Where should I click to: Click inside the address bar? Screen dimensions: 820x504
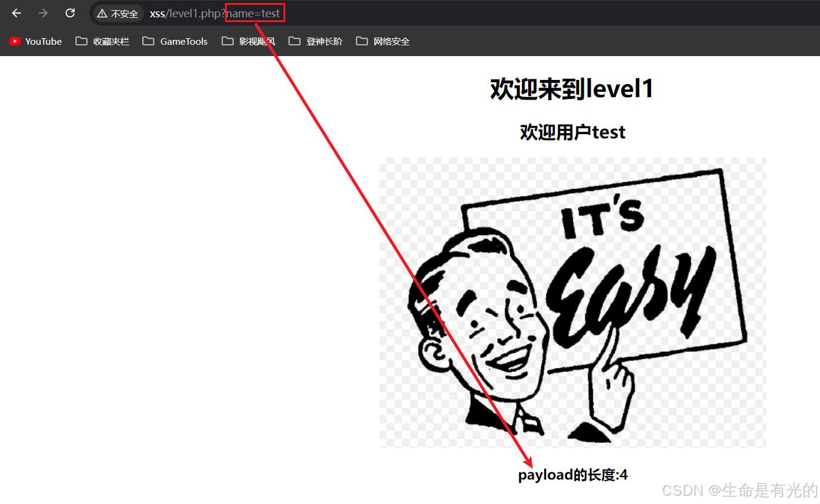tap(358, 13)
